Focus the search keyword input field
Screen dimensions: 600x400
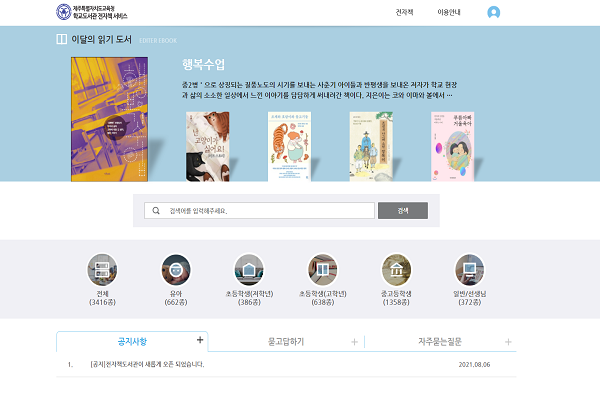tap(259, 211)
